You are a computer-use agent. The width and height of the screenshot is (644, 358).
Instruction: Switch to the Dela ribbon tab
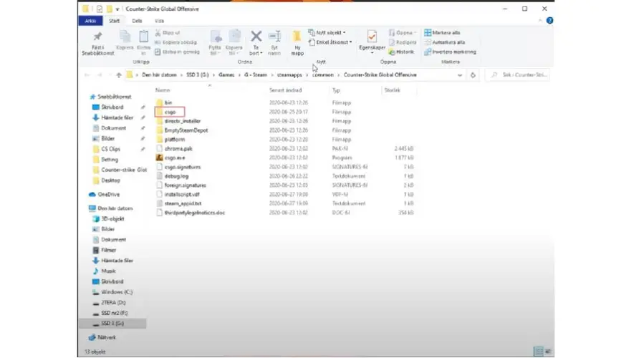click(137, 21)
